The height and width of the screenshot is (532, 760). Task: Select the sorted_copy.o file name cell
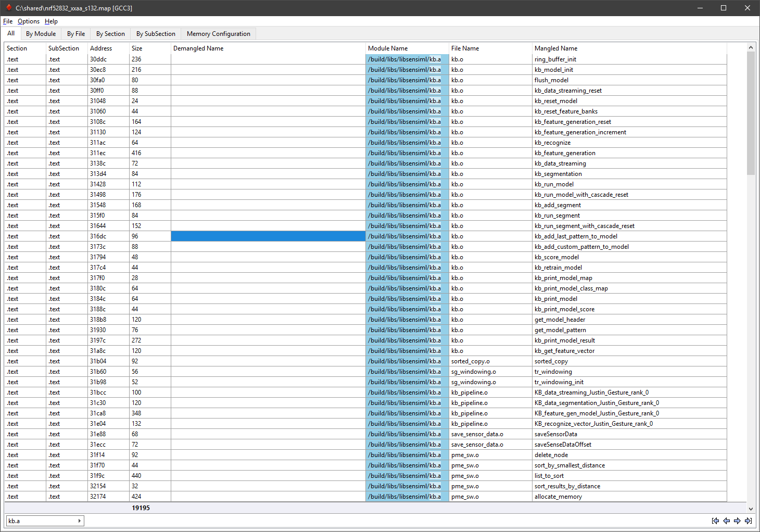(490, 361)
